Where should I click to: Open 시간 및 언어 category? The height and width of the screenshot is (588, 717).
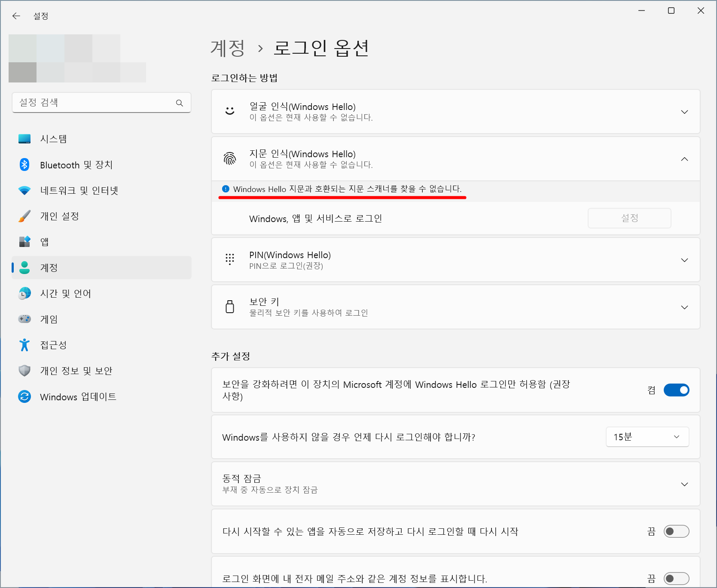(101, 293)
